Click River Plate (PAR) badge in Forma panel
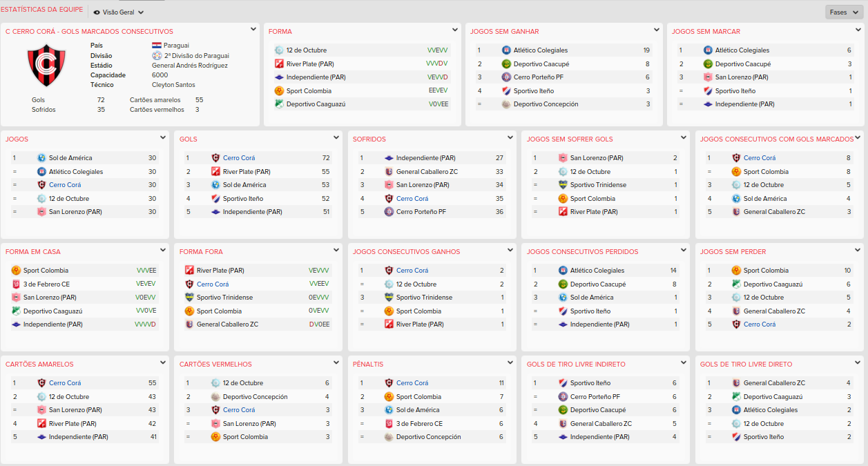 pos(279,64)
